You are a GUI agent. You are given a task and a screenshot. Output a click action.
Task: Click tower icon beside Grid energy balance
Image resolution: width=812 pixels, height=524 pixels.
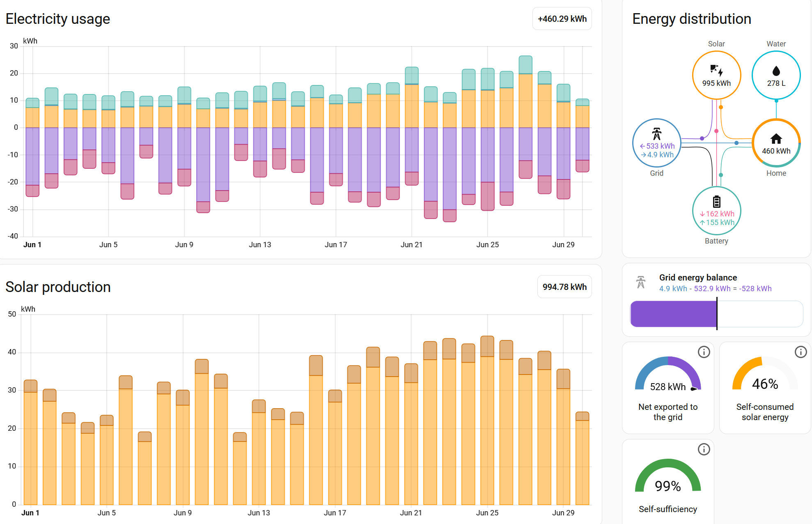click(641, 282)
